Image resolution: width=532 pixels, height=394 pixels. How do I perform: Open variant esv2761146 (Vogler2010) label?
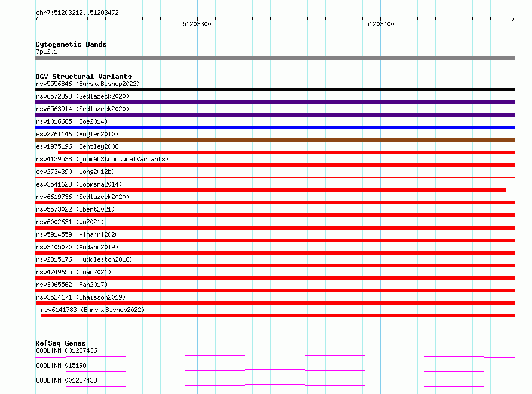coord(77,134)
